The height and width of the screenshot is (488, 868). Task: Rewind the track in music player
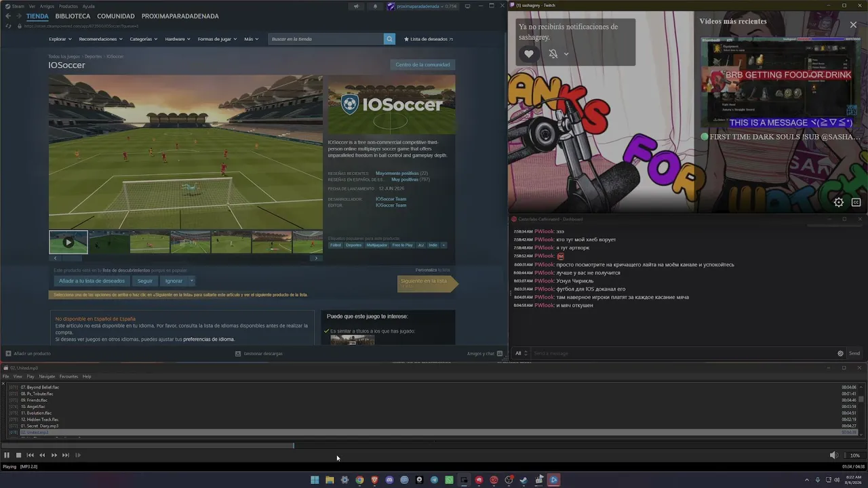pyautogui.click(x=42, y=455)
